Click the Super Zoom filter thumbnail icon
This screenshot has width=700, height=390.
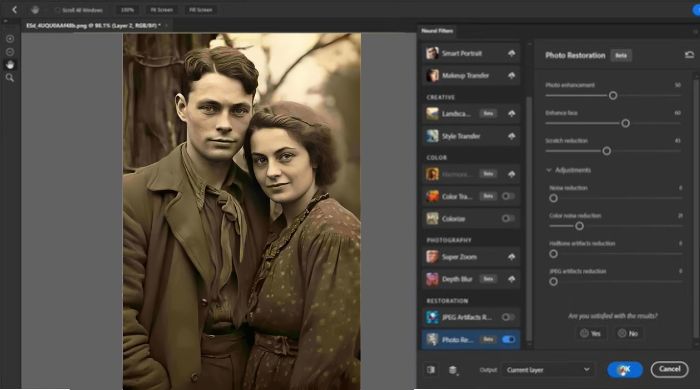432,257
